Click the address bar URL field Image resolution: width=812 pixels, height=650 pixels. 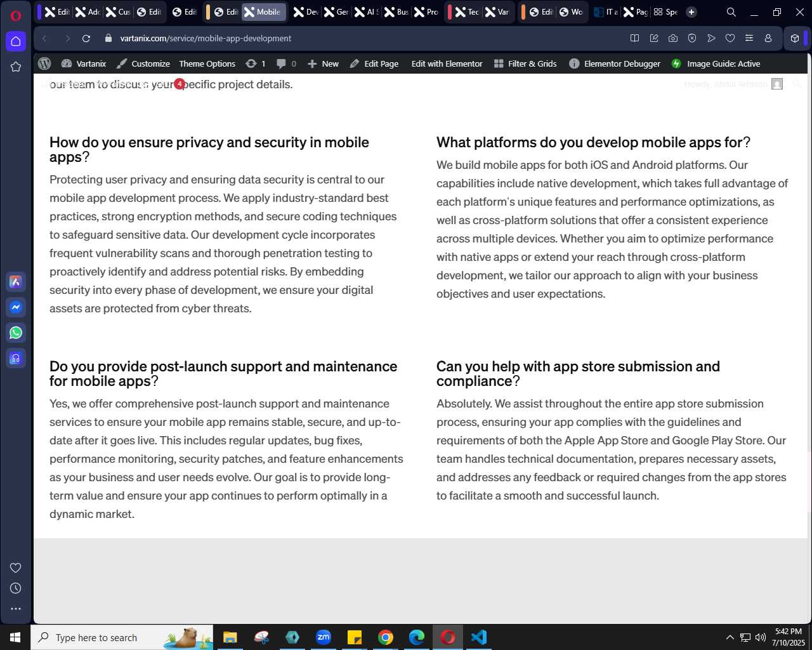[x=206, y=38]
